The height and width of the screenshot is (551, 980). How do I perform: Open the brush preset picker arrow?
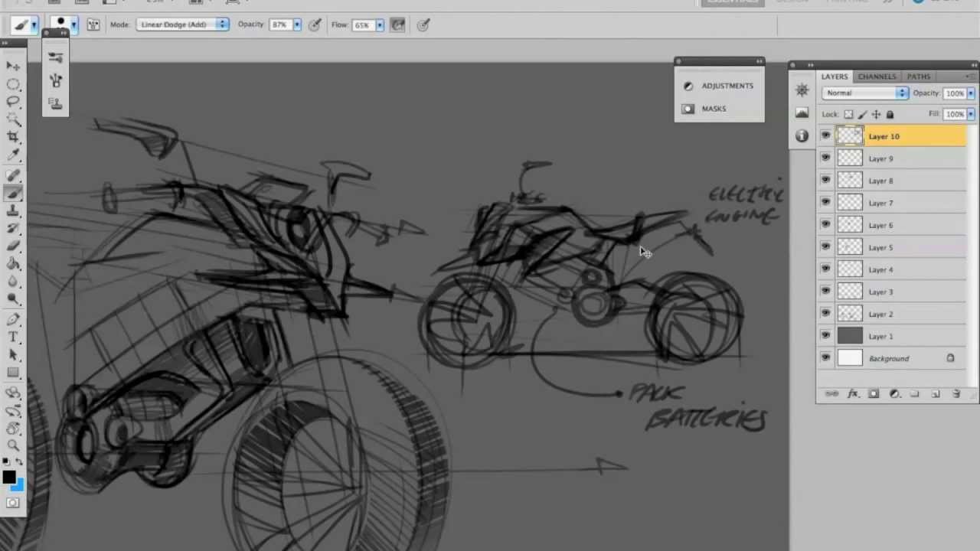pyautogui.click(x=73, y=24)
